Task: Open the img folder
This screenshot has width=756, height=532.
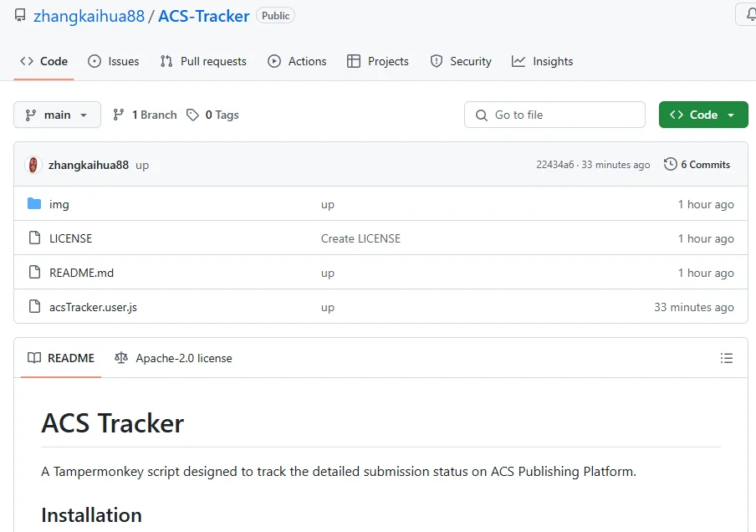Action: 59,204
